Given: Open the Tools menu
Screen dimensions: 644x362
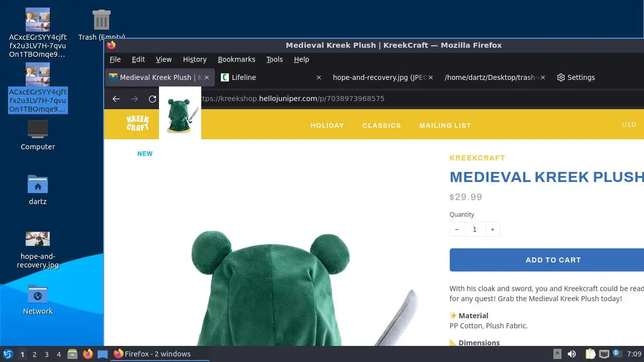Looking at the screenshot, I should (274, 59).
